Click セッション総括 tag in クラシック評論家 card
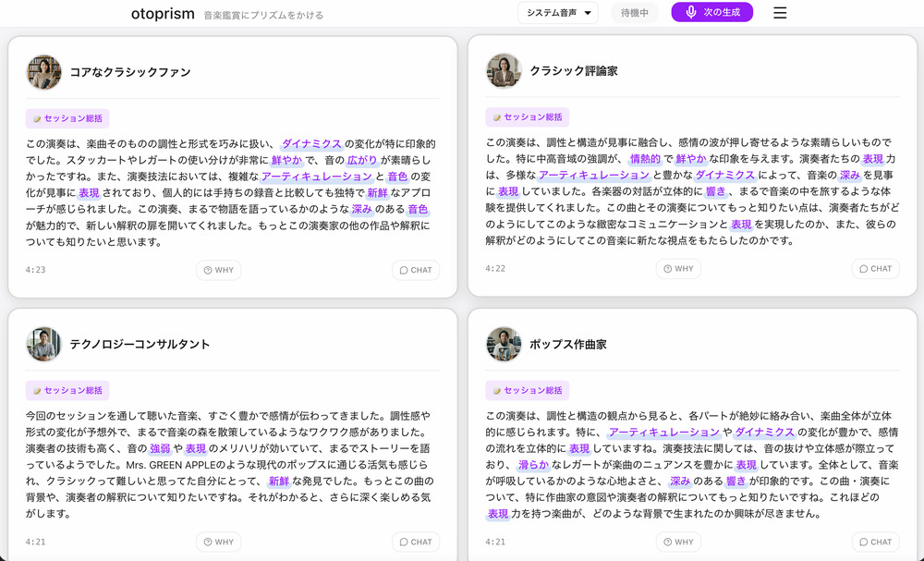 pos(528,117)
